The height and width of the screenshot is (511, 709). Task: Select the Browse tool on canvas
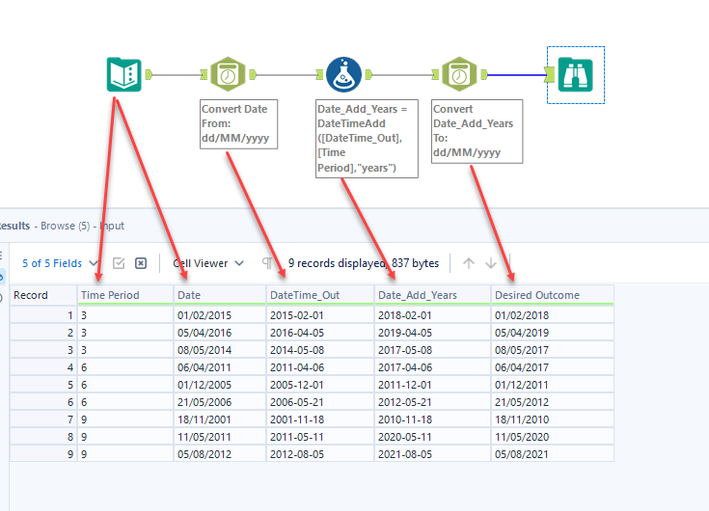coord(575,75)
